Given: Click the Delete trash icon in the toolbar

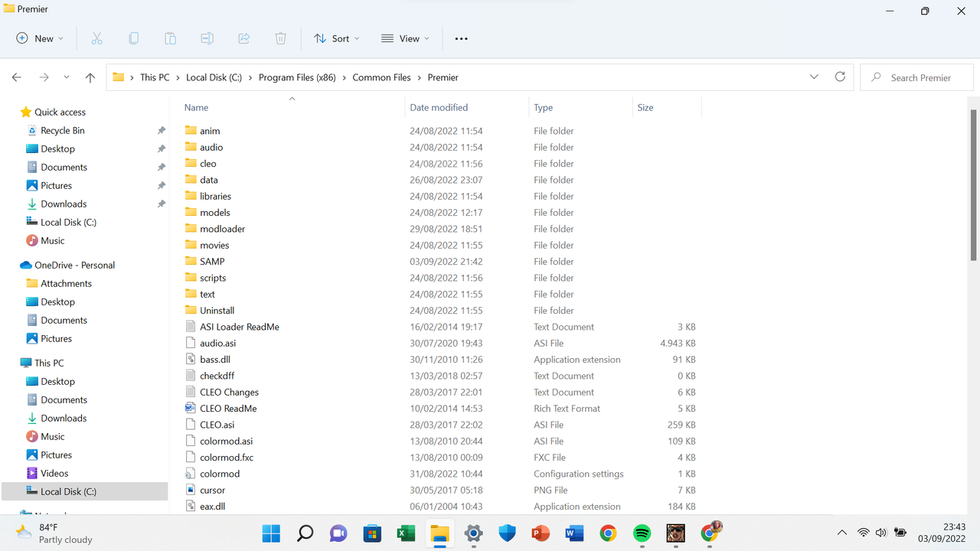Looking at the screenshot, I should [281, 38].
